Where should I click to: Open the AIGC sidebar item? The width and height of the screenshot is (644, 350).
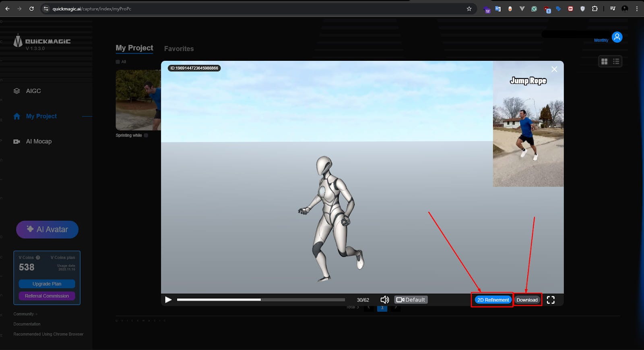click(33, 91)
